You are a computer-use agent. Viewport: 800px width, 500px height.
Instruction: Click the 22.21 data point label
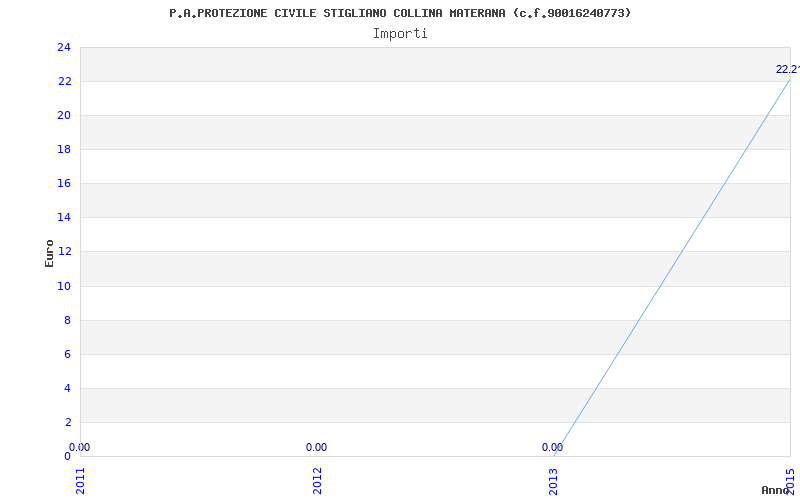(x=787, y=69)
